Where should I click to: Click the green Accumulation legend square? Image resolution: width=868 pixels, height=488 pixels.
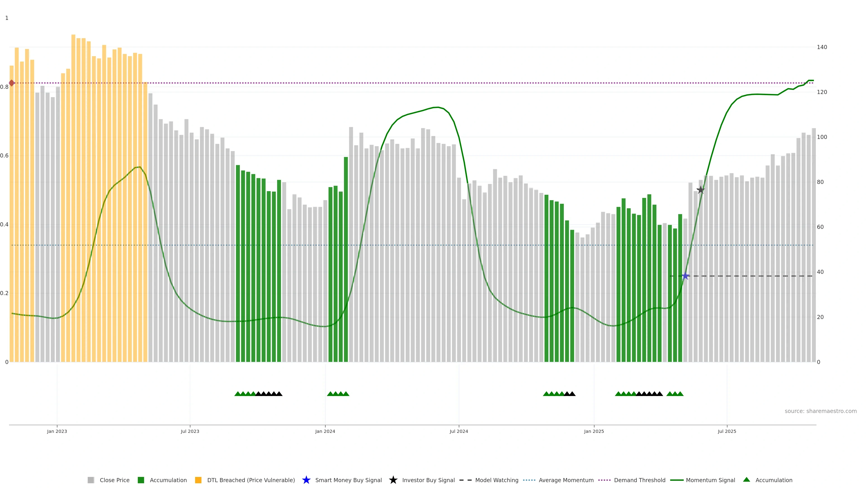pos(141,480)
